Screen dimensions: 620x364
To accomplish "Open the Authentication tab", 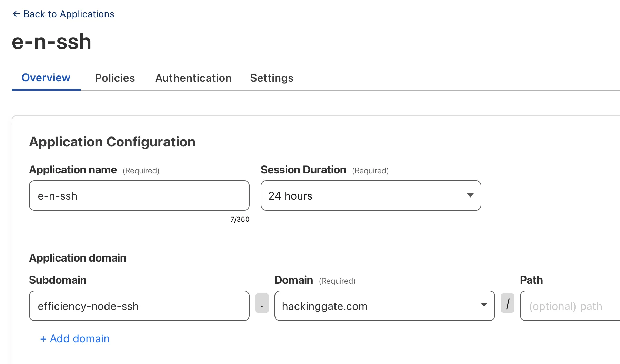I will [x=193, y=78].
